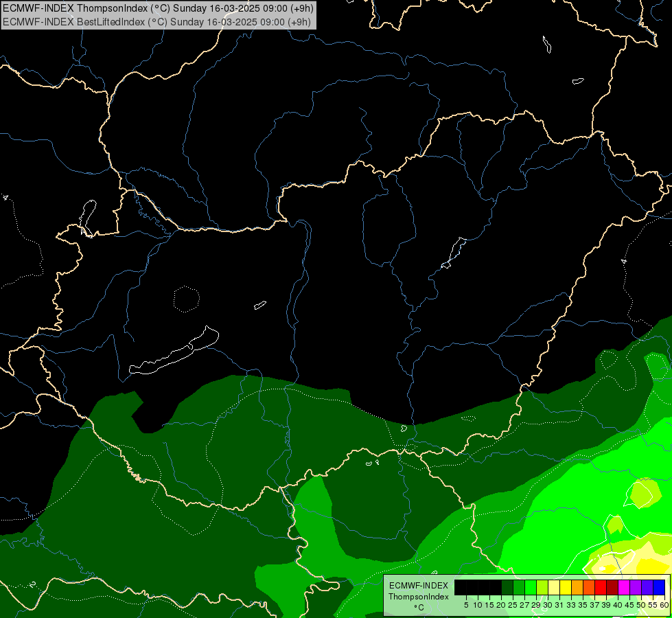
Task: Select the pale yellow 30-31 legend swatch
Action: (x=554, y=587)
